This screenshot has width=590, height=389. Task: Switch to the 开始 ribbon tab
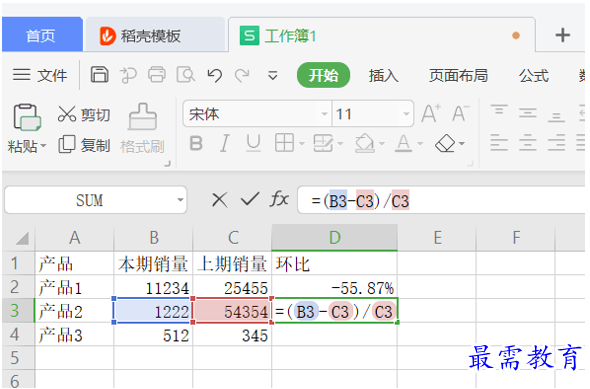point(323,75)
